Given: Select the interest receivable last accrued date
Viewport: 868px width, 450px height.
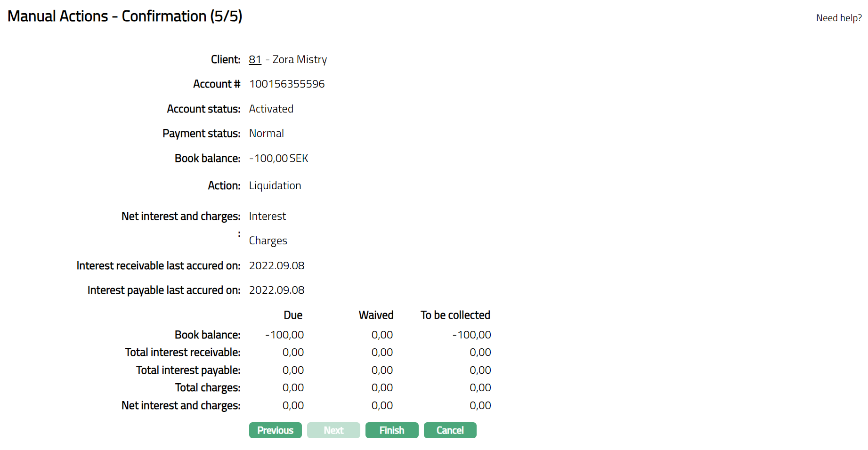Looking at the screenshot, I should (276, 266).
